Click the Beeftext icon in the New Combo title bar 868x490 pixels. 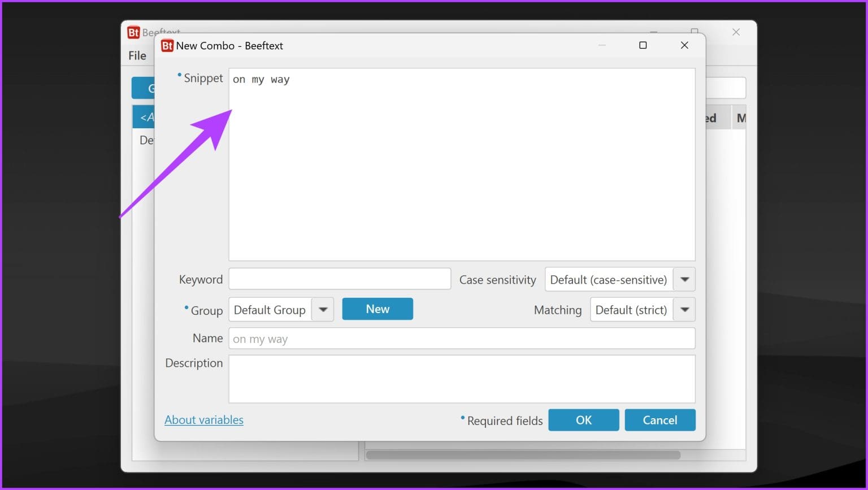click(x=167, y=46)
